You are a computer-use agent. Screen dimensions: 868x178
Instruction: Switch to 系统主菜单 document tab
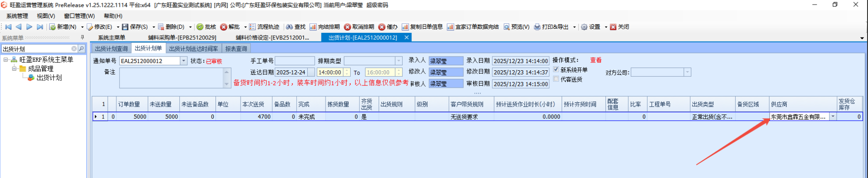111,37
